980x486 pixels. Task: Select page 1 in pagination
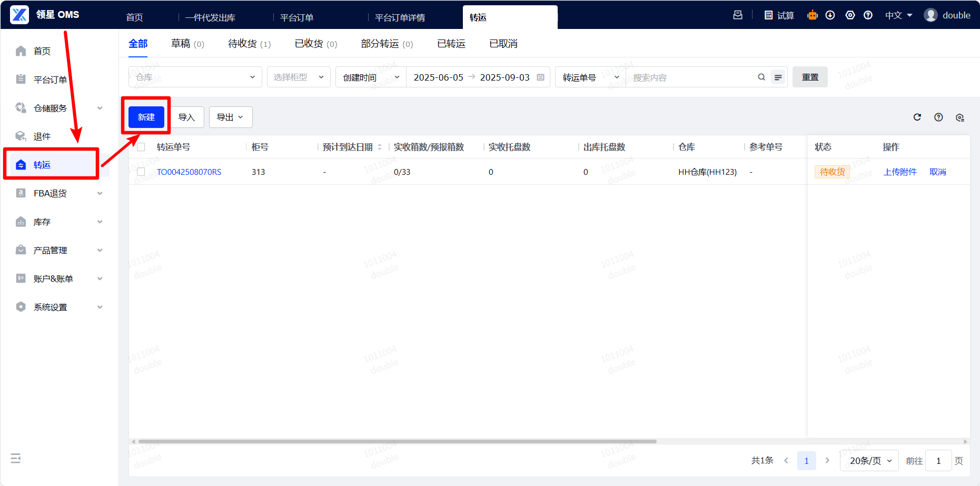(x=806, y=461)
